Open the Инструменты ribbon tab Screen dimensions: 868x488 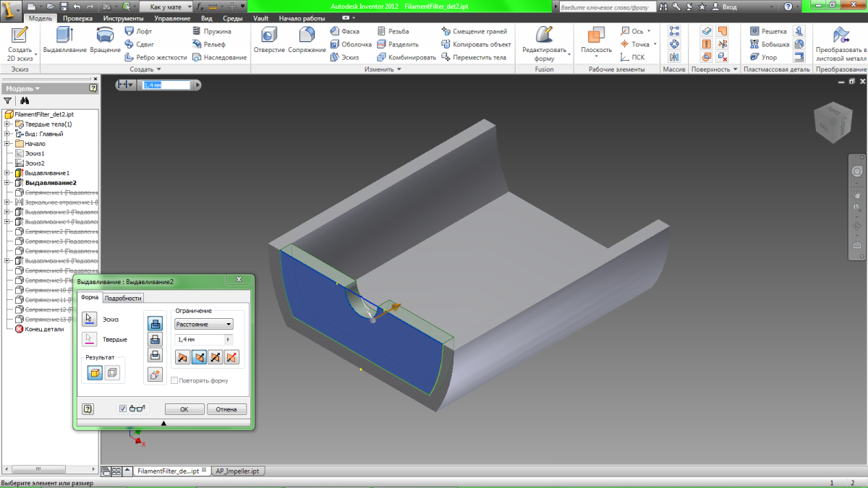123,17
